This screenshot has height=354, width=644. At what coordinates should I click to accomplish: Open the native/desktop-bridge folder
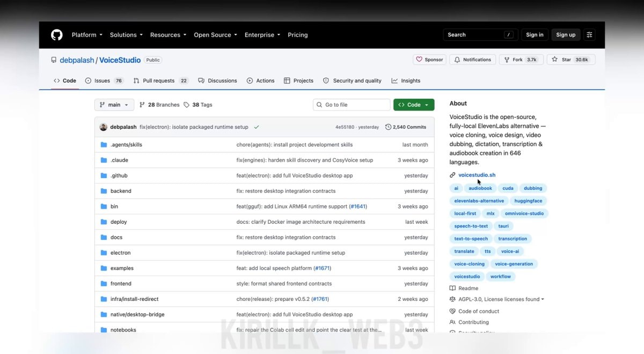coord(137,314)
